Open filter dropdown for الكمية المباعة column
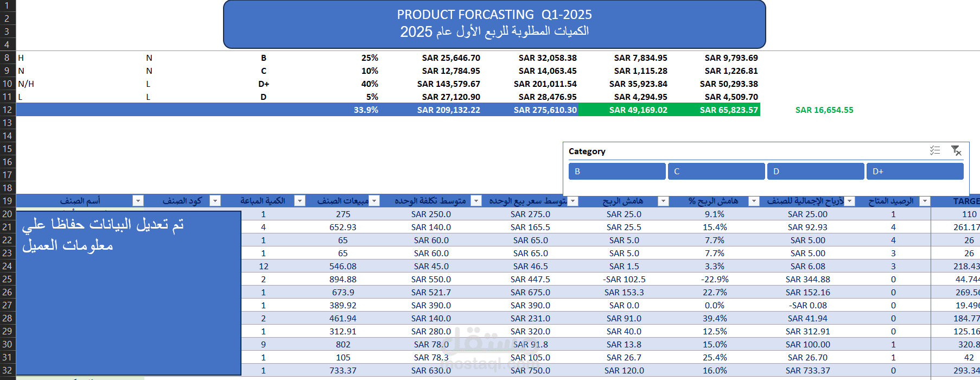Image resolution: width=980 pixels, height=380 pixels. [x=300, y=201]
